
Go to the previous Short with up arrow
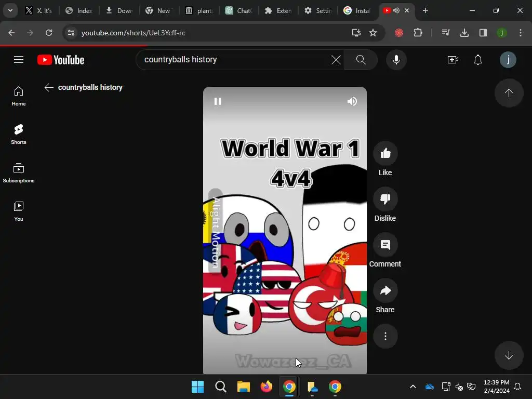pos(509,93)
